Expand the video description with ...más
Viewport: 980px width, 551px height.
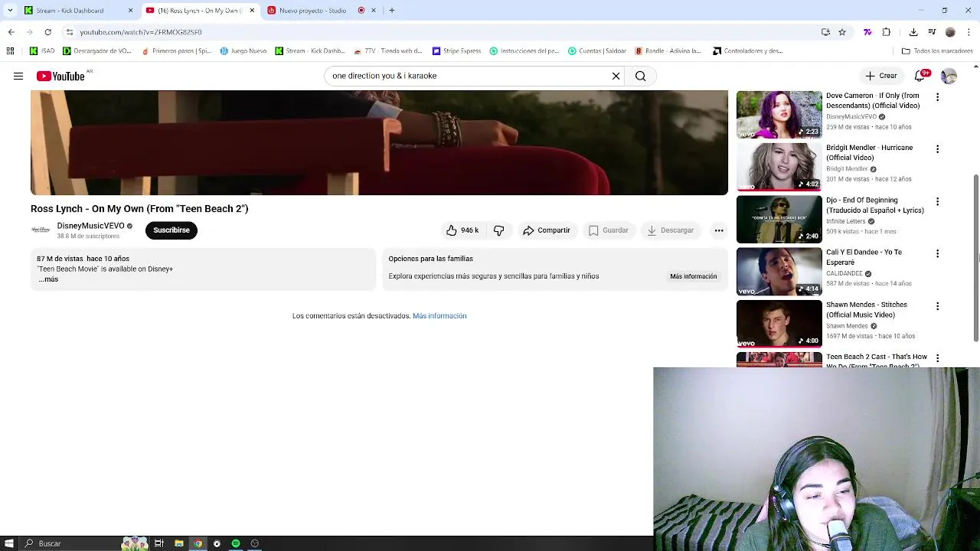point(48,279)
